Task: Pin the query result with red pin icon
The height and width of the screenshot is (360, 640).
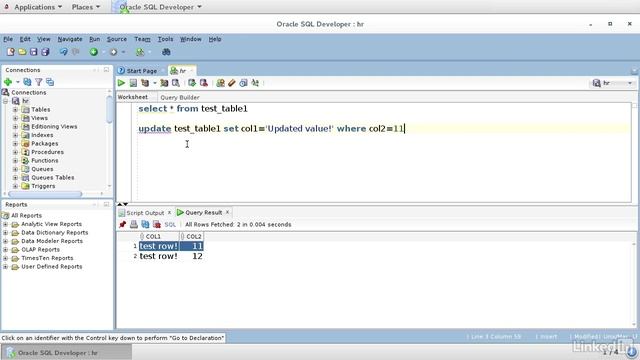Action: [x=122, y=224]
